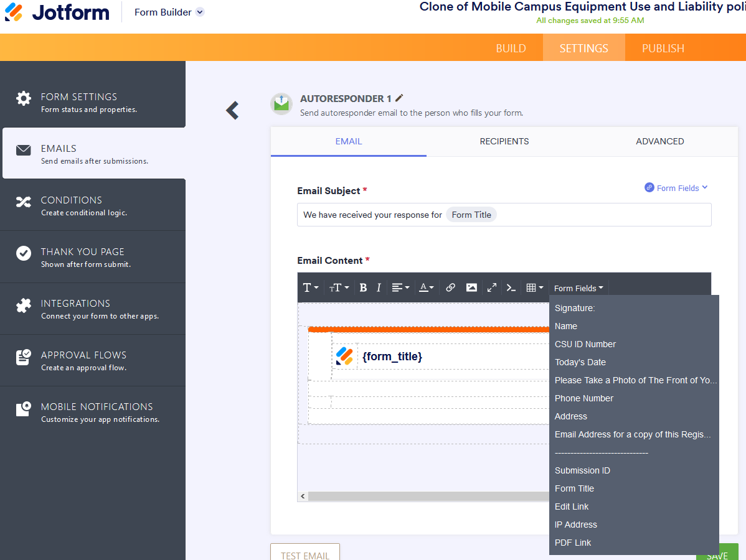This screenshot has width=746, height=560.
Task: Click the pencil to rename Autoresponder 1
Action: [399, 98]
